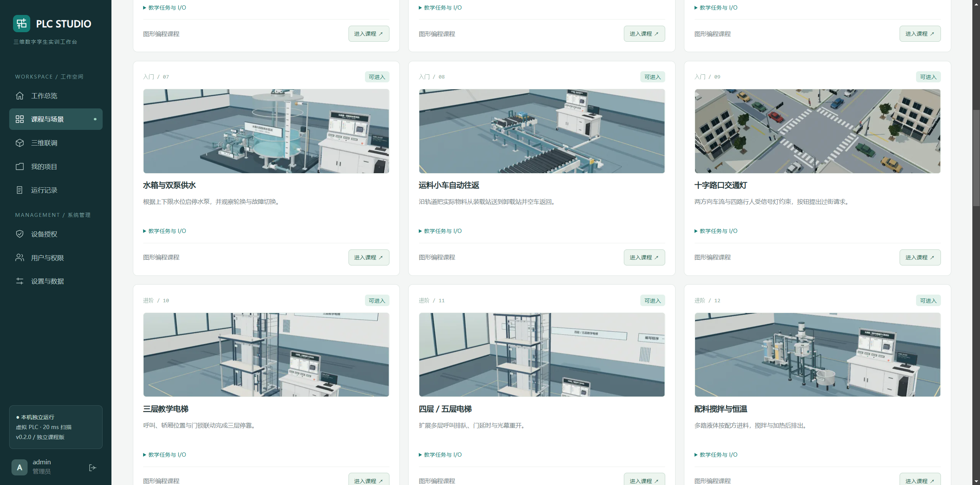The height and width of the screenshot is (485, 980).
Task: Click the 设置与数据 sliders icon
Action: [20, 281]
